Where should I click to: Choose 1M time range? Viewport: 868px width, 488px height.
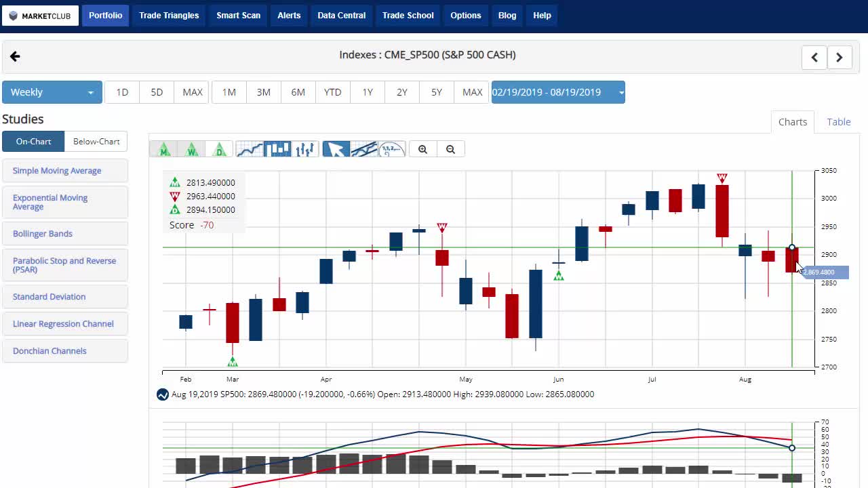click(229, 92)
